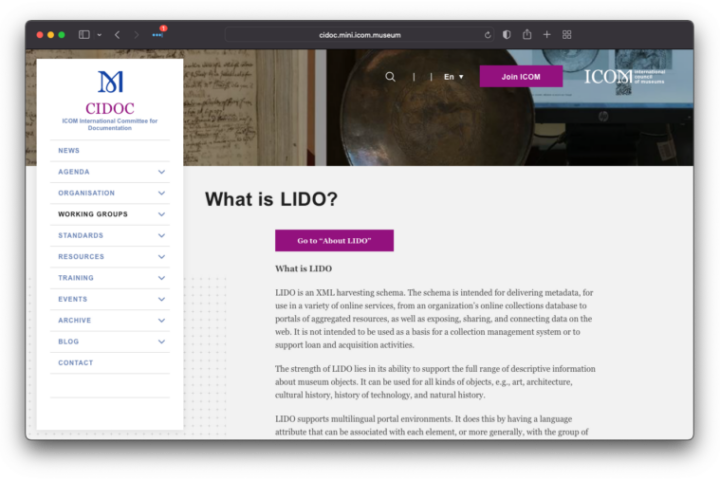The width and height of the screenshot is (720, 480).
Task: Open the En language dropdown
Action: click(454, 77)
